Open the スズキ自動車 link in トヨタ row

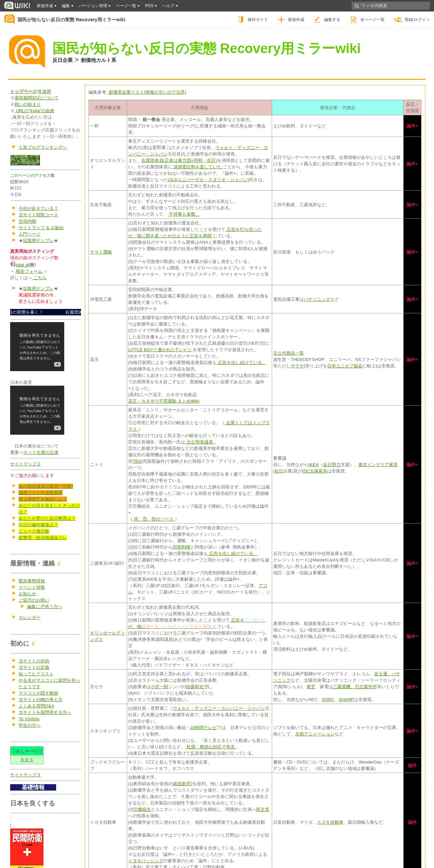coord(330,822)
